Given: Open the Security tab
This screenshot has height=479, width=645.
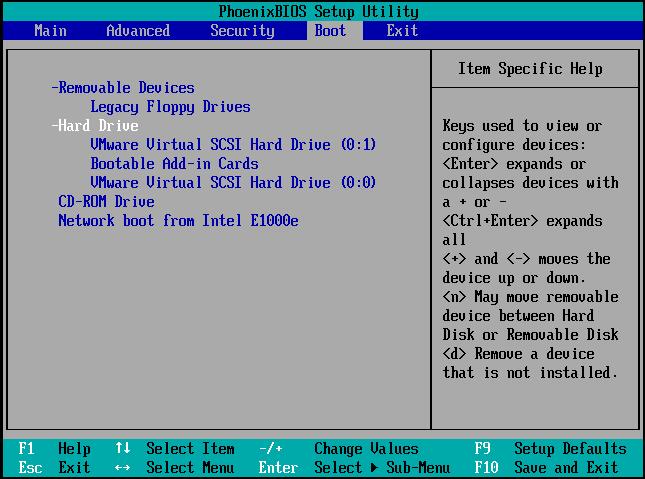Looking at the screenshot, I should click(x=242, y=31).
